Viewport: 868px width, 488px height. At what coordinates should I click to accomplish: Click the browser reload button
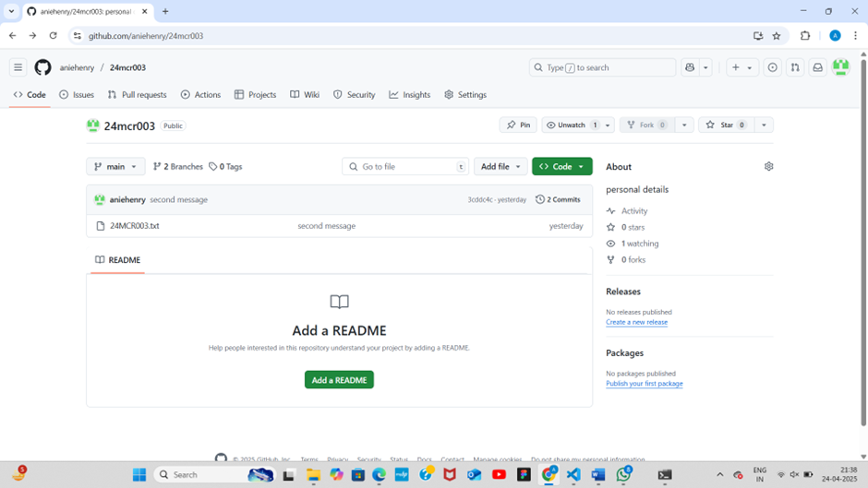(54, 36)
